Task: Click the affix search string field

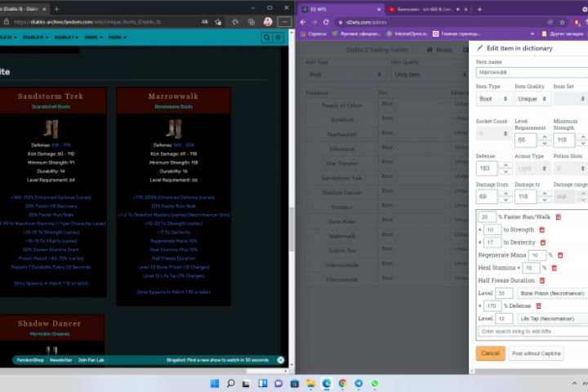Action: (x=533, y=332)
